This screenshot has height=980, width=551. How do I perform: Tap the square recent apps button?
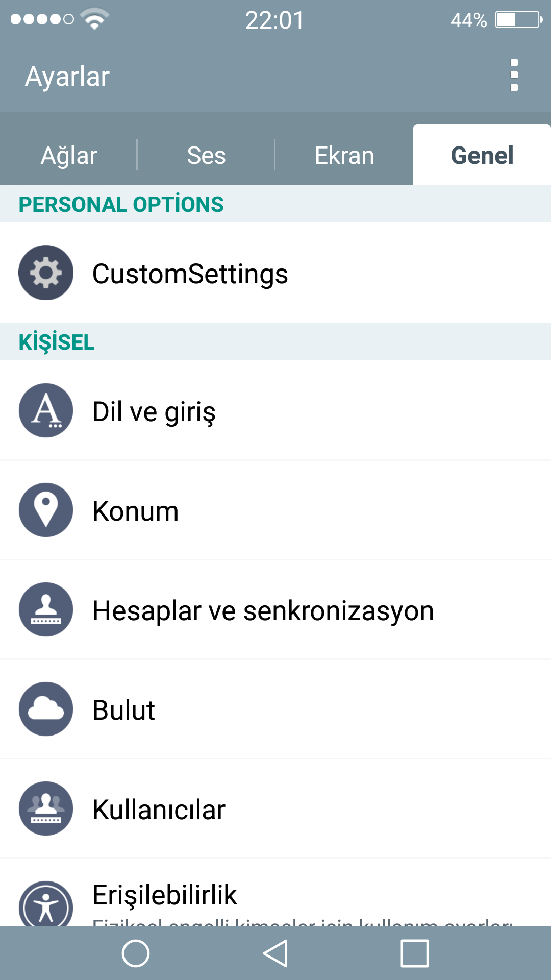click(415, 953)
